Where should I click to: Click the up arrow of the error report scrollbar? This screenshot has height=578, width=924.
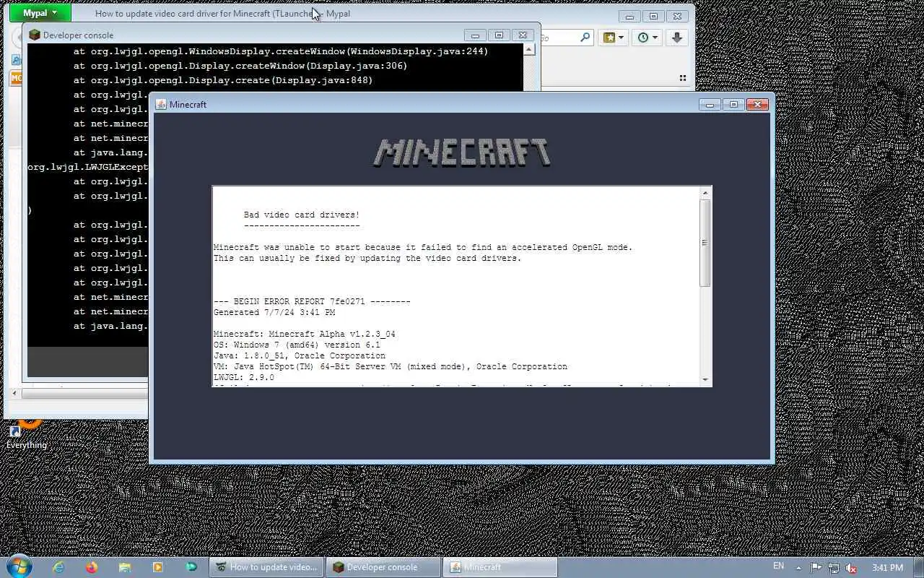[705, 192]
